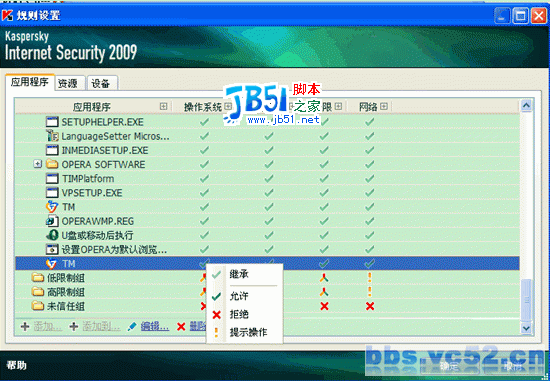This screenshot has height=381, width=550.
Task: Expand the 操作系统 column header plus box
Action: (228, 106)
